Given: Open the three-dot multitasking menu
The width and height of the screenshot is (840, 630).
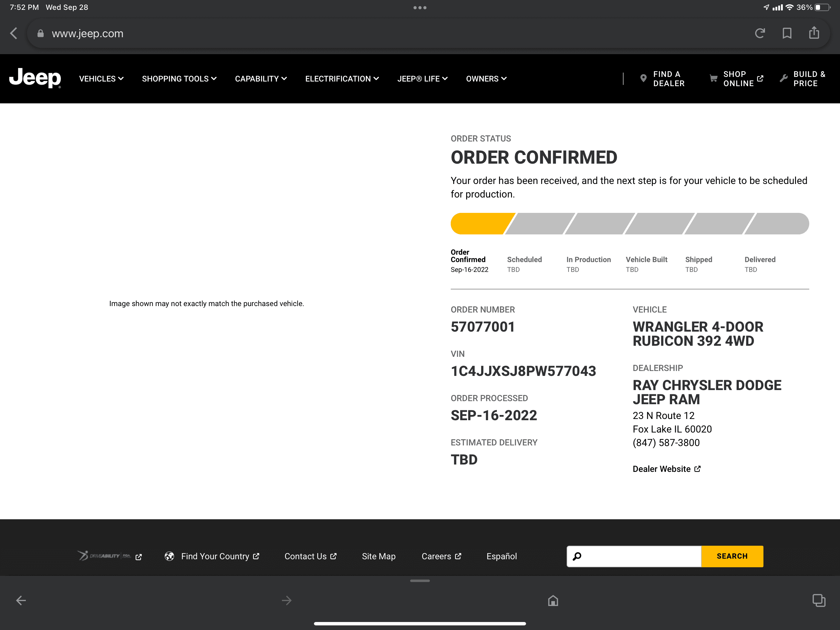Looking at the screenshot, I should click(x=420, y=8).
